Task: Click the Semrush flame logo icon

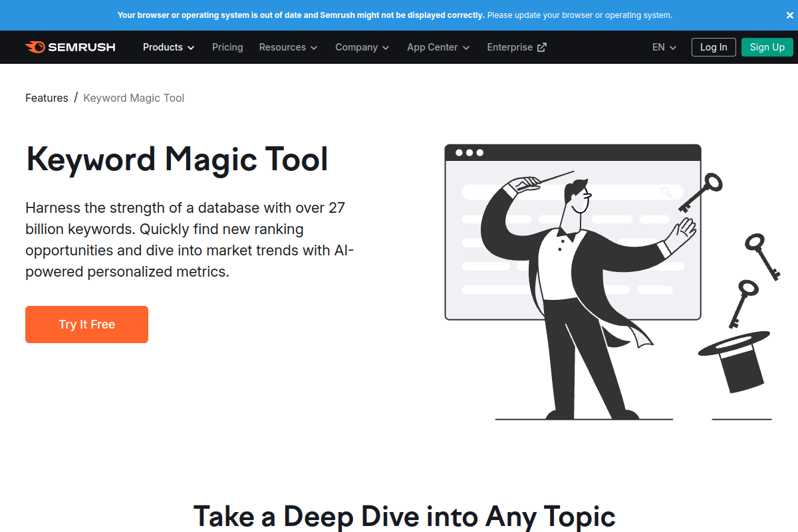Action: pyautogui.click(x=35, y=47)
